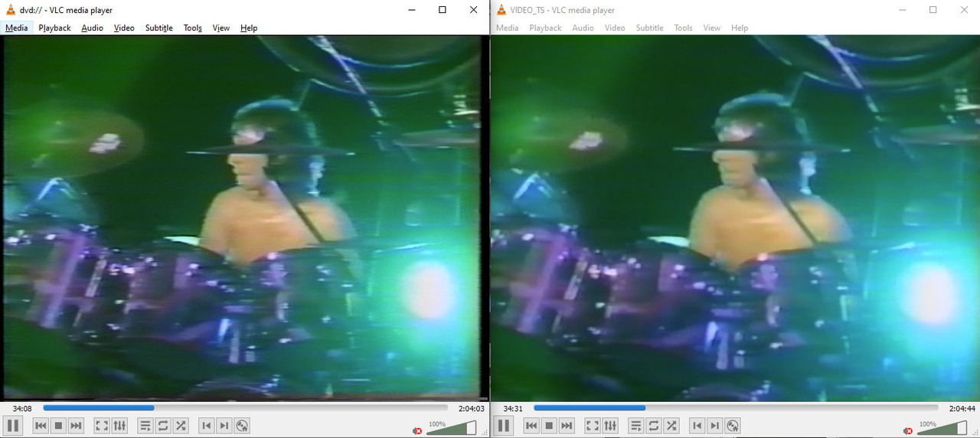Close the dvd:// VLC window
Image resolution: width=980 pixels, height=438 pixels.
(x=473, y=10)
